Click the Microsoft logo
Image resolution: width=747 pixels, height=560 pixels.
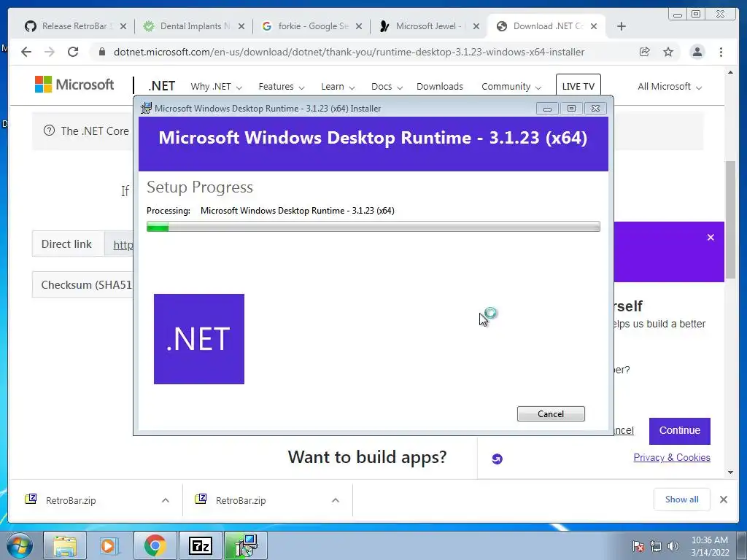pyautogui.click(x=74, y=85)
